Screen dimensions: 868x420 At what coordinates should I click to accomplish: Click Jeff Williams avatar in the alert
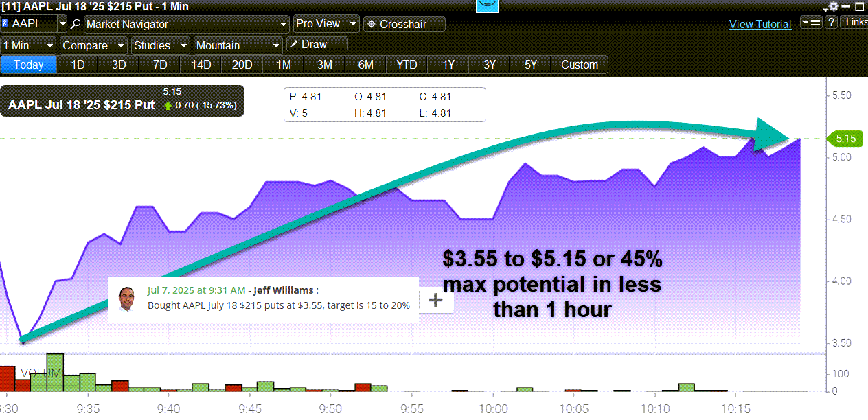tap(128, 299)
